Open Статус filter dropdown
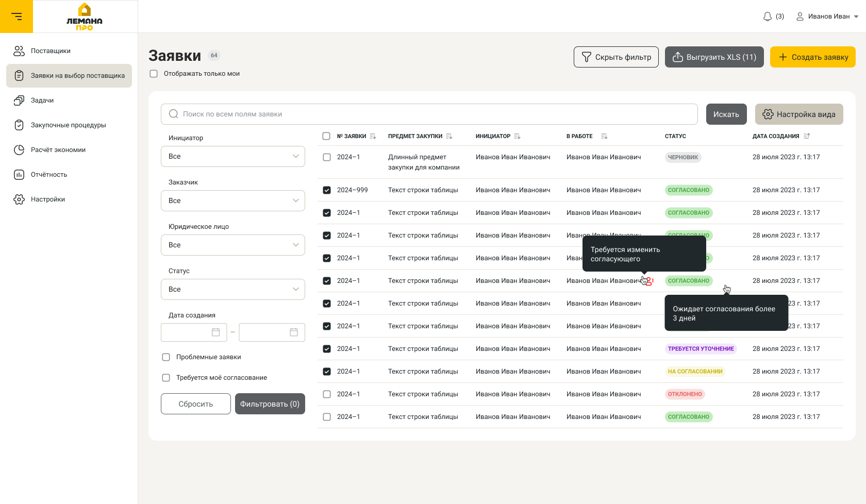This screenshot has width=866, height=504. pyautogui.click(x=233, y=290)
